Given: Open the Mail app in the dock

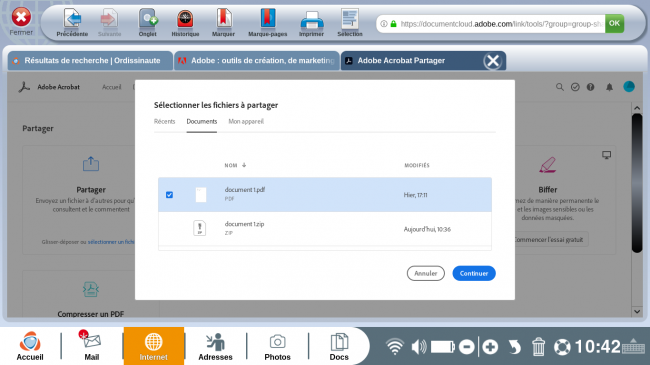Looking at the screenshot, I should tap(92, 346).
